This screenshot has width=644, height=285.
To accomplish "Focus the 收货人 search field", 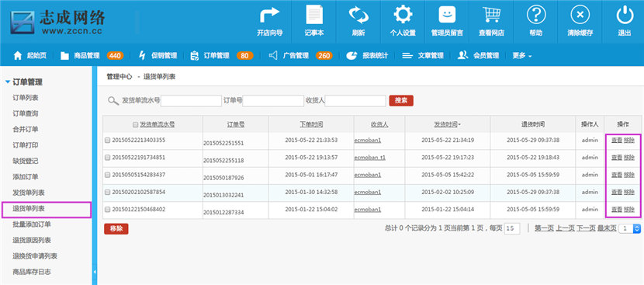I will [355, 101].
